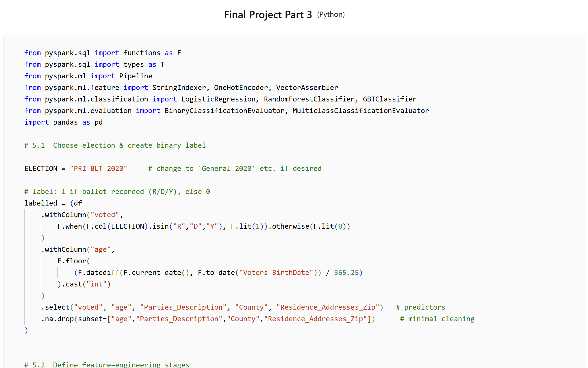Click the 'import pandas as pd' line

coord(64,122)
